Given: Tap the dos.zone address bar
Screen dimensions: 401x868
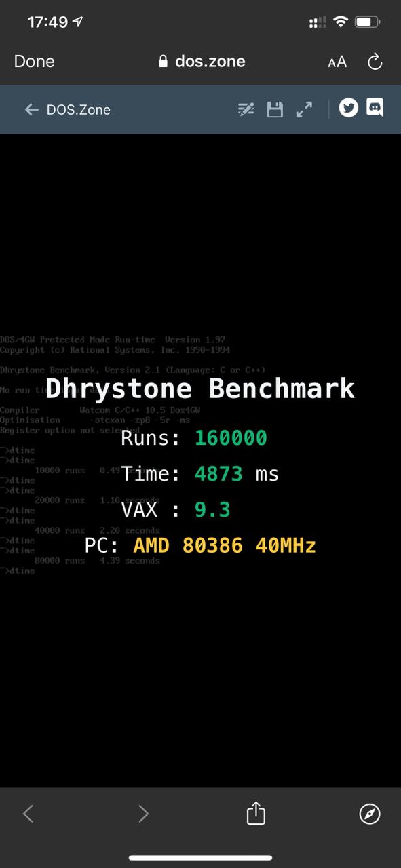Looking at the screenshot, I should pyautogui.click(x=202, y=62).
